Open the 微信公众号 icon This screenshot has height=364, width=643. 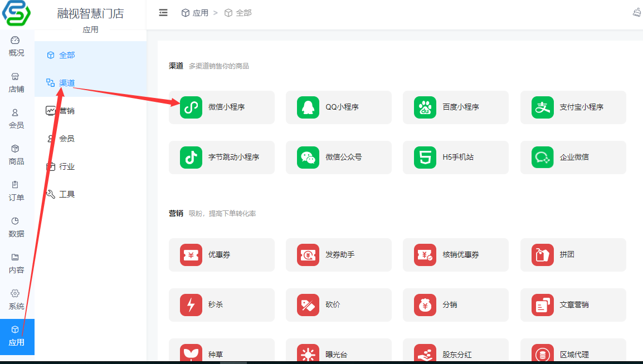click(x=308, y=157)
